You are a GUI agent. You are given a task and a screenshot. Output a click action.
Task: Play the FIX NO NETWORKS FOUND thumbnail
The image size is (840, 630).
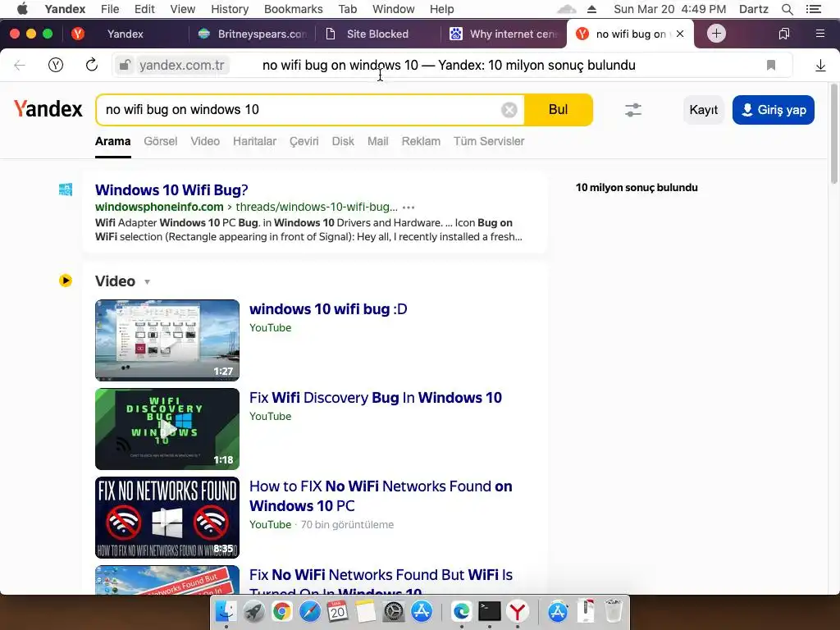coord(167,518)
